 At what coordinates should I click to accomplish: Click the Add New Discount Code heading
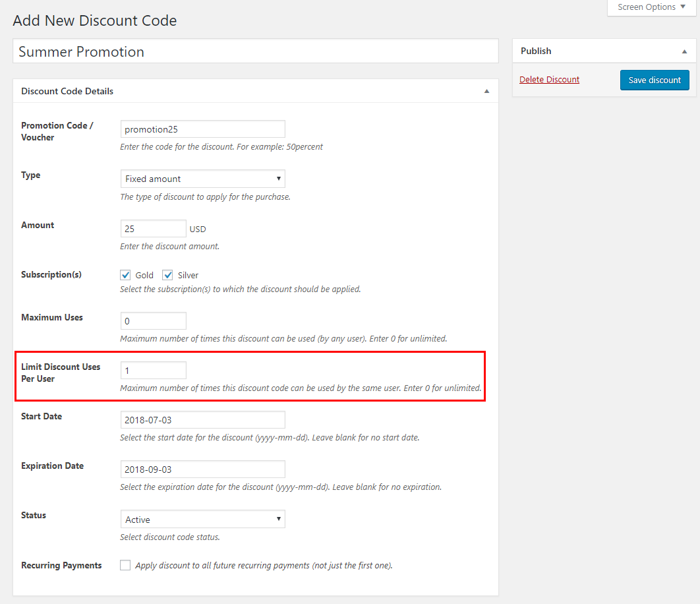94,20
